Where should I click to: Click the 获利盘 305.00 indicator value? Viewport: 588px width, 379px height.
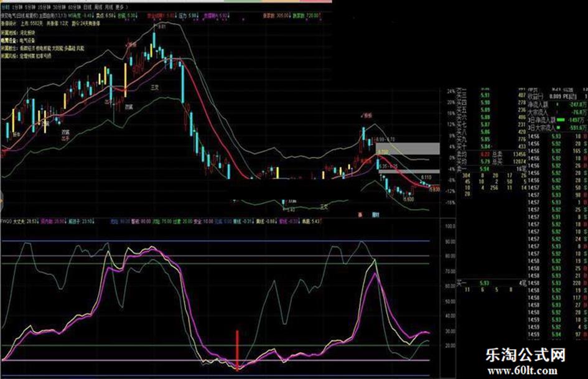click(x=276, y=16)
